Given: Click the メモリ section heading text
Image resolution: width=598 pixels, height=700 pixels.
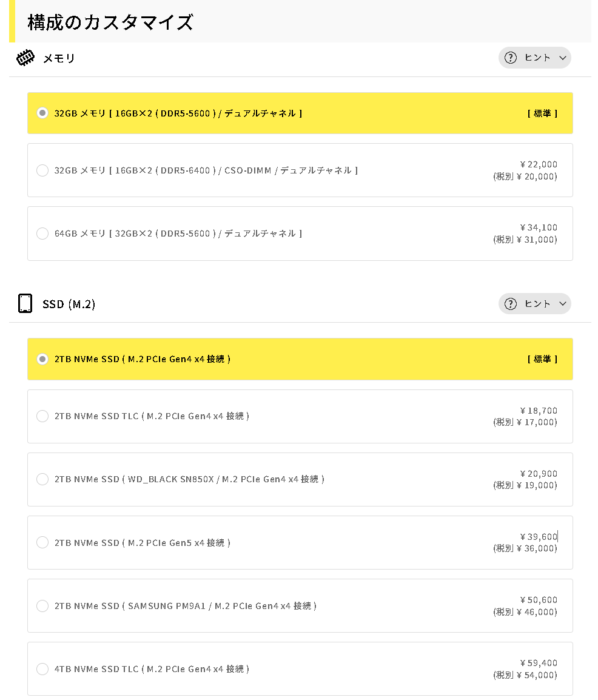Looking at the screenshot, I should click(x=59, y=59).
